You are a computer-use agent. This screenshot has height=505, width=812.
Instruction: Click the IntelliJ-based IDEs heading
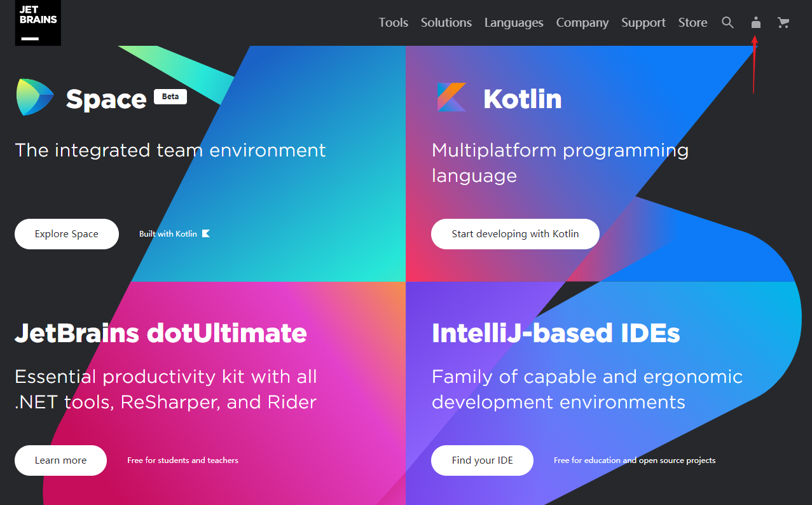(x=556, y=333)
